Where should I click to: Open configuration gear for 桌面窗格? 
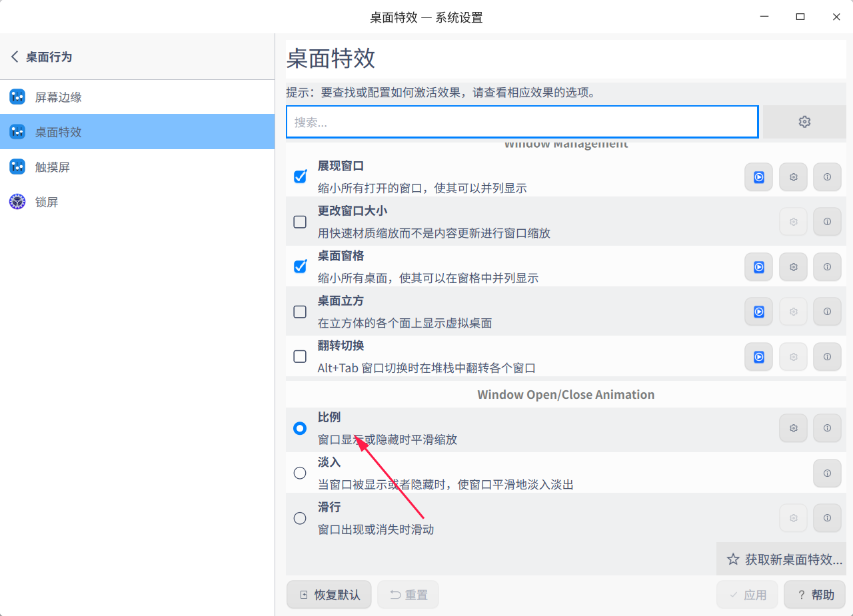[x=793, y=266]
